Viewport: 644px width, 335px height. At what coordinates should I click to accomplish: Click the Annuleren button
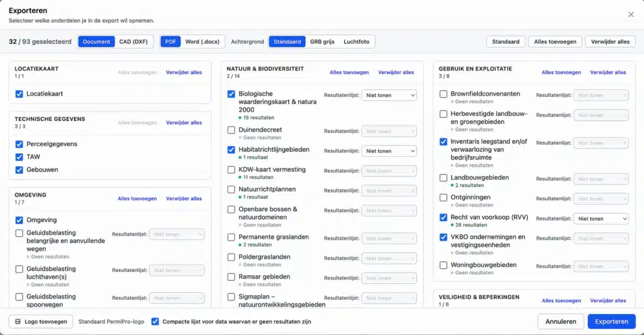point(560,321)
